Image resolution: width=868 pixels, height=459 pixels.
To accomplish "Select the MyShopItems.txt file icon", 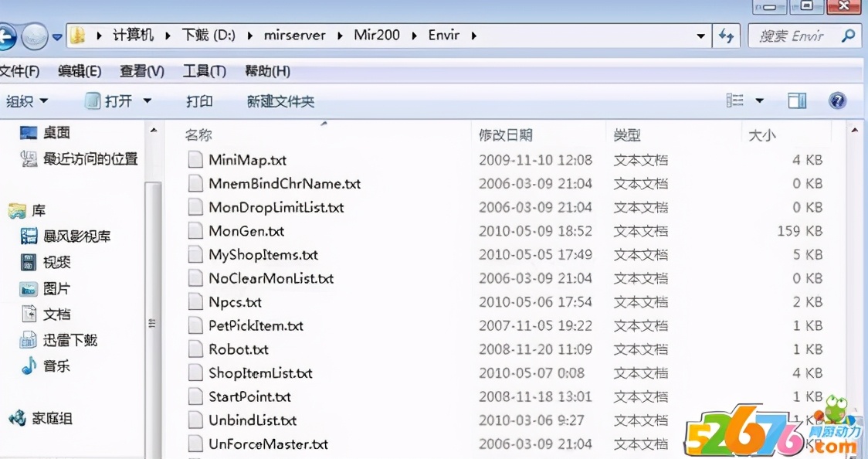I will tap(195, 255).
